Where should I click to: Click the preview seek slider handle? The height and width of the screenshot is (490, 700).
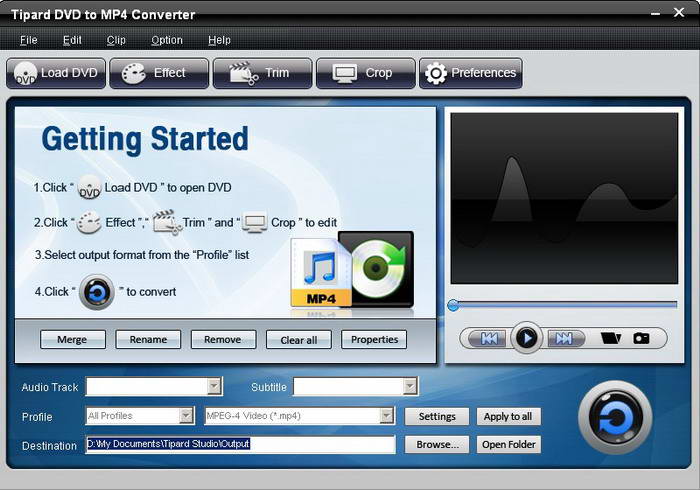point(453,305)
